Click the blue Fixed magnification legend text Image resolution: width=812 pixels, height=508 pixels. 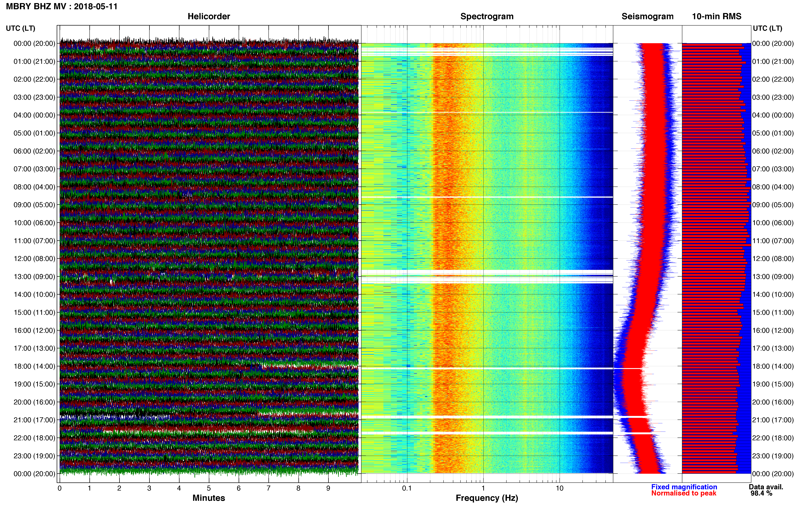[684, 487]
